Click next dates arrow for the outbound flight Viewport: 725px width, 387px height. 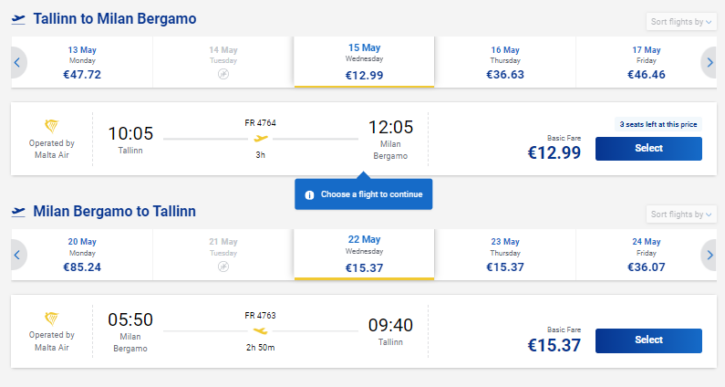point(709,62)
